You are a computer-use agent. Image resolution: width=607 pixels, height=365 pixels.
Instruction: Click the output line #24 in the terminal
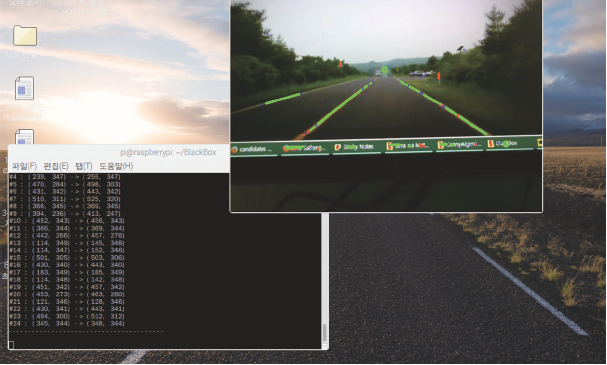[x=67, y=324]
